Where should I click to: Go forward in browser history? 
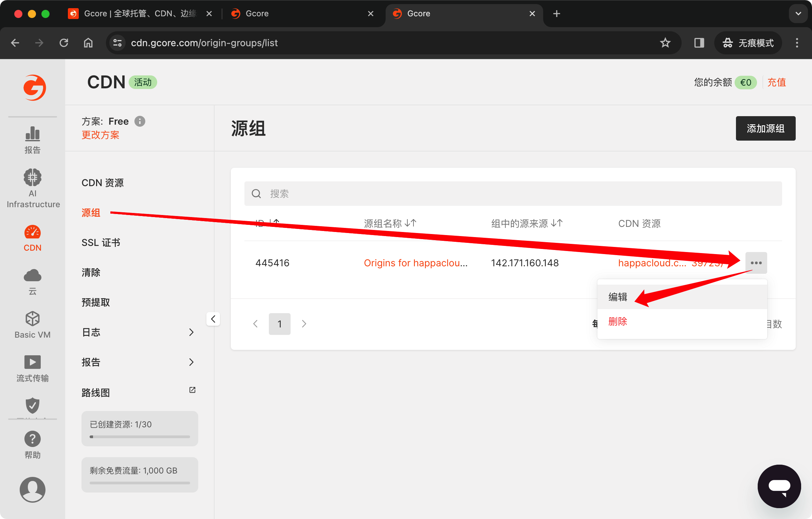coord(39,43)
